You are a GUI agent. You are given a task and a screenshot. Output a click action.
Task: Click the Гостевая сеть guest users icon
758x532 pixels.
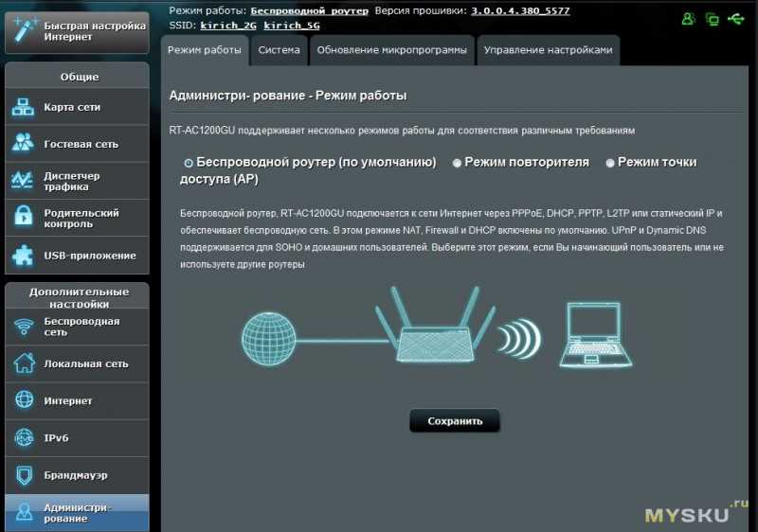[x=23, y=143]
